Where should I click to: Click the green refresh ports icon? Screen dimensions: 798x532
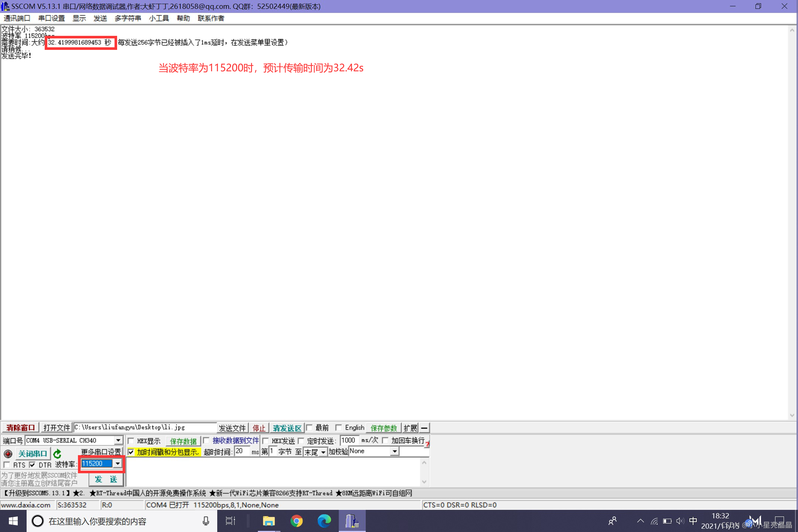click(57, 453)
